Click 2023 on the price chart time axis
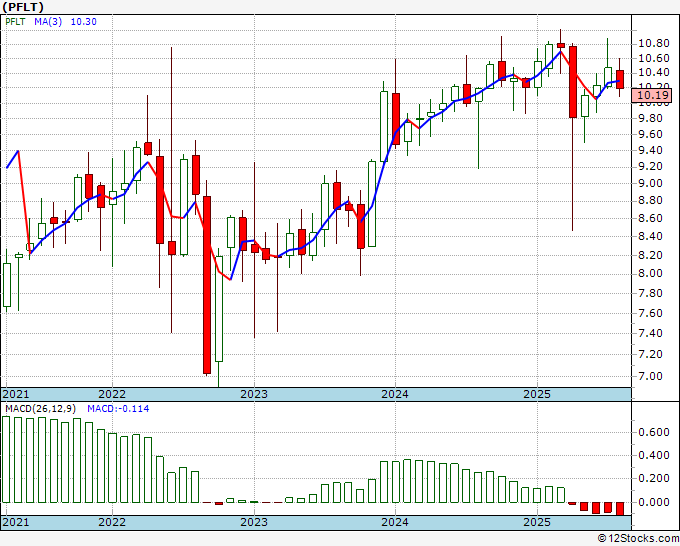The image size is (680, 546). pos(254,394)
